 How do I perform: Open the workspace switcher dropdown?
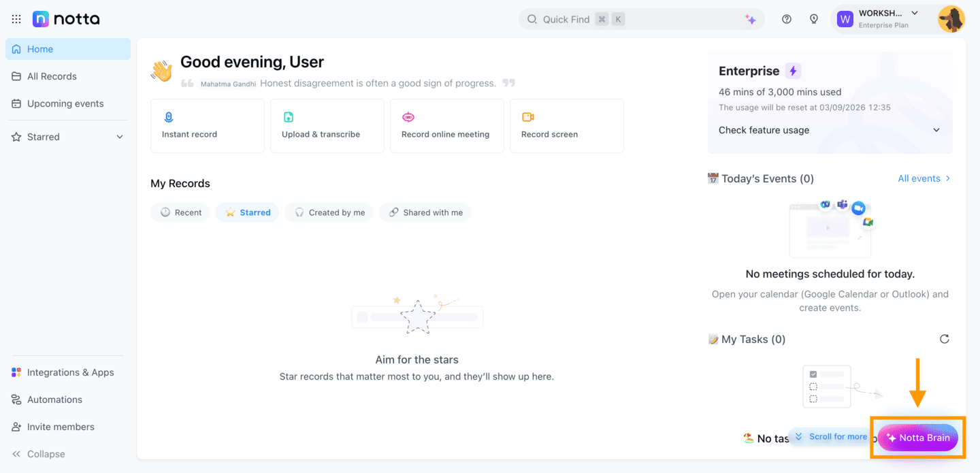click(881, 19)
